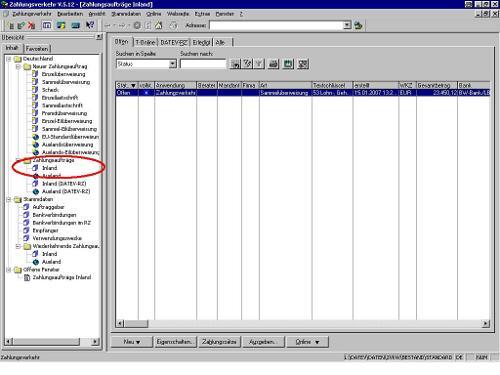Select Inland under Zahlungsaufträge

[x=49, y=168]
